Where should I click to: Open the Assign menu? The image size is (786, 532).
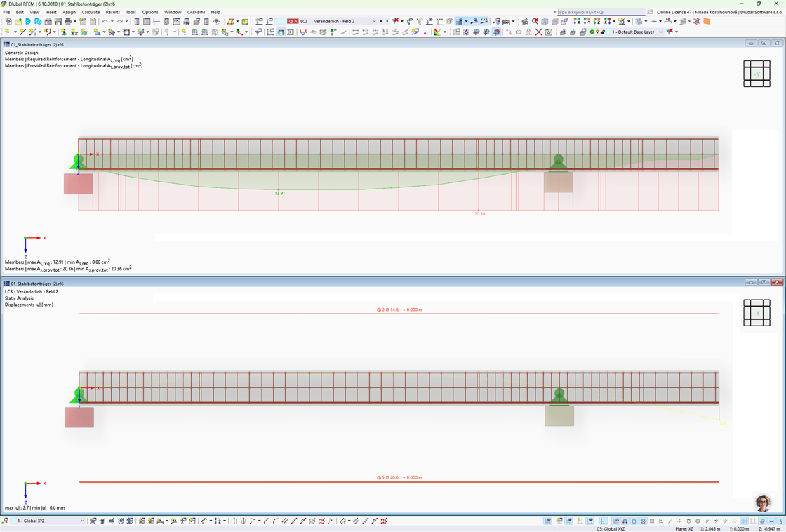pos(69,12)
